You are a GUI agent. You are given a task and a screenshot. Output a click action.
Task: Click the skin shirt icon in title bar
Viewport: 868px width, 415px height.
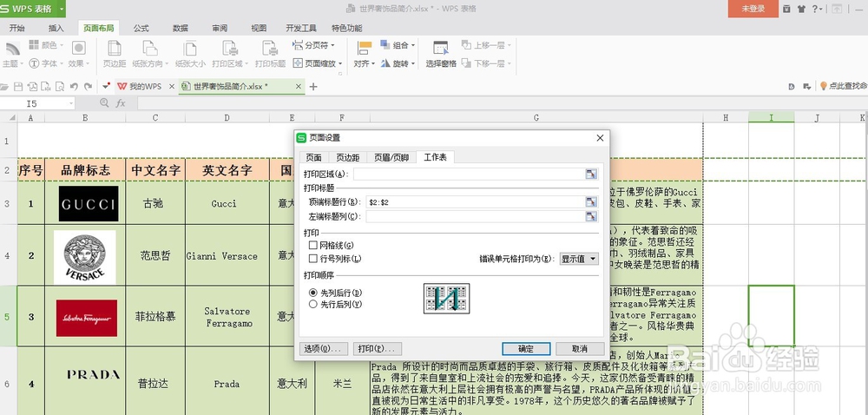[x=801, y=9]
